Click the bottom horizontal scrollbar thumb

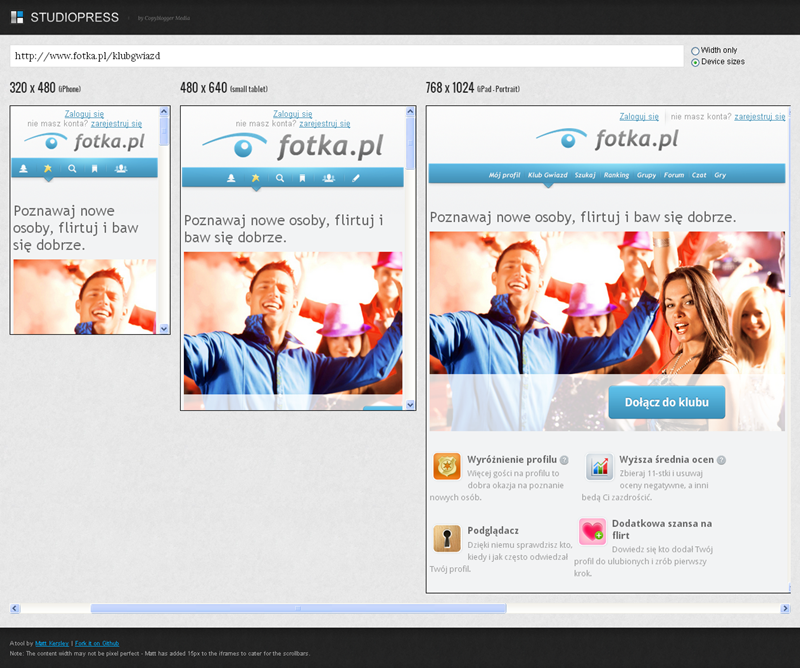298,608
